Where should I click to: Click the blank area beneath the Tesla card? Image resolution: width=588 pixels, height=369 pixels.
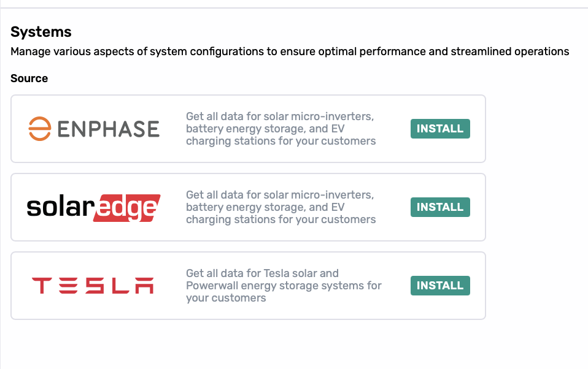[248, 344]
